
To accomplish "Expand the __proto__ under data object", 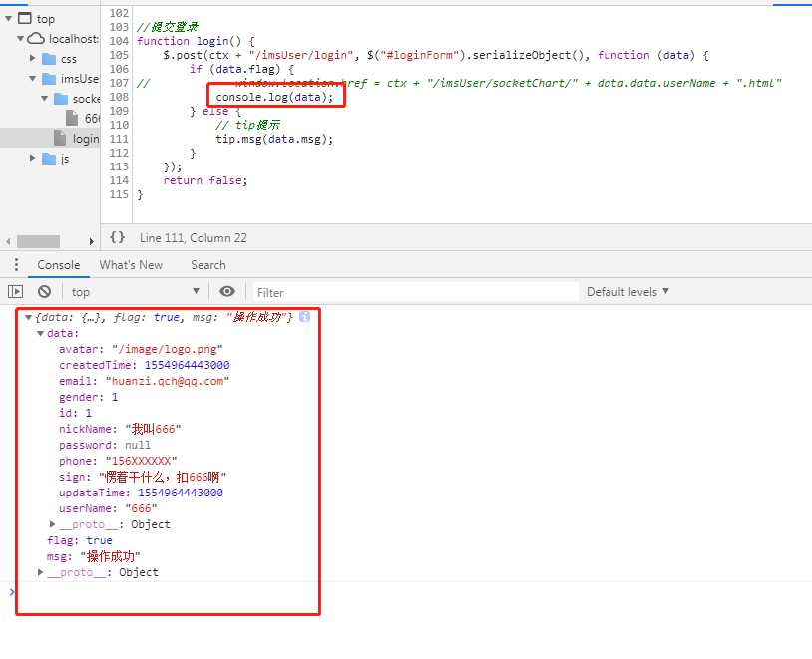I will [x=53, y=524].
